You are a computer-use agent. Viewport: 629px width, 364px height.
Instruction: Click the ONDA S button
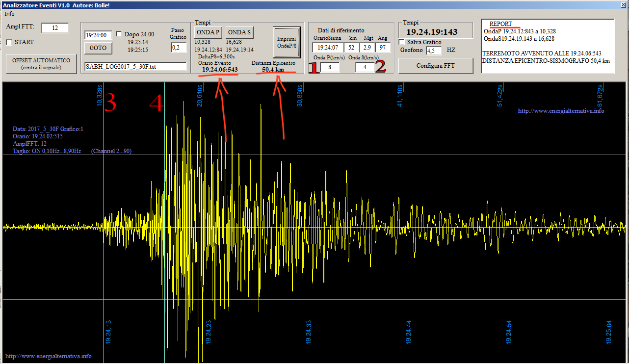[239, 32]
